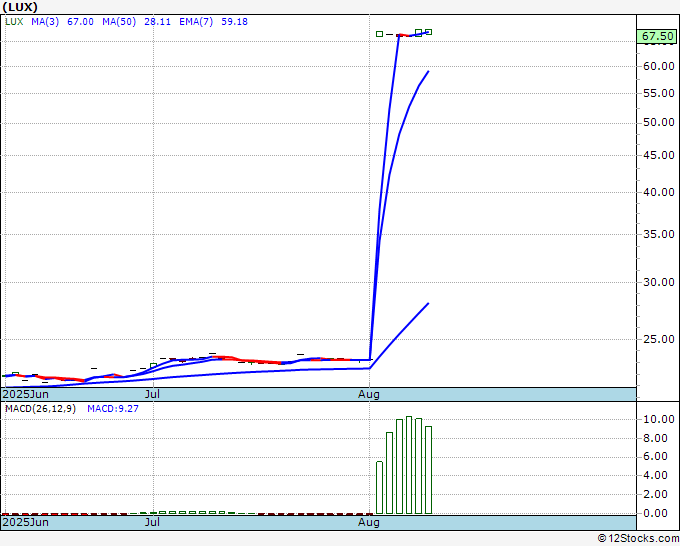This screenshot has width=680, height=546.
Task: Click the MA(3) legend label
Action: [45, 22]
